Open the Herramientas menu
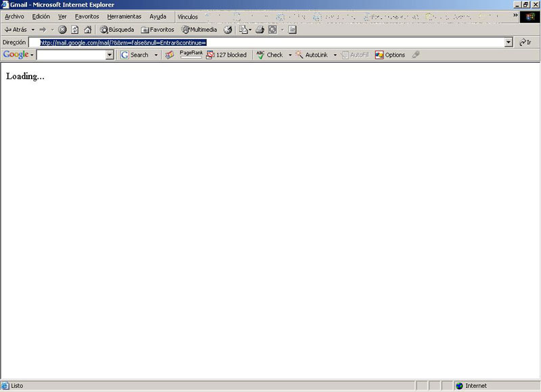This screenshot has height=392, width=541. coord(124,16)
